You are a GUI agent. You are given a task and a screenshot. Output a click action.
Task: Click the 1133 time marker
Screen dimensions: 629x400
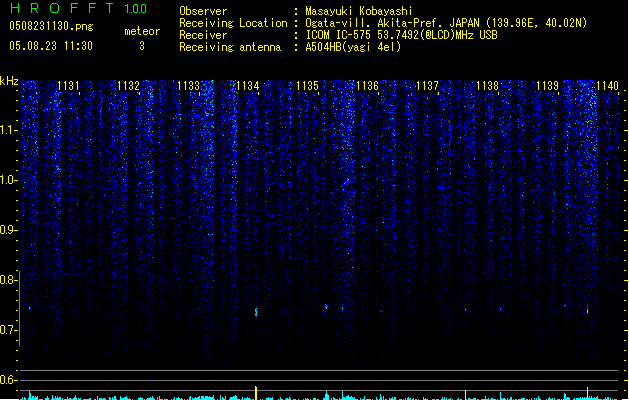tap(188, 86)
